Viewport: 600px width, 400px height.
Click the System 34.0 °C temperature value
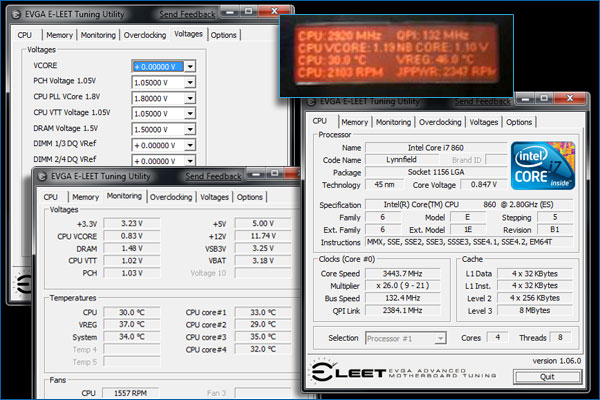tap(132, 336)
